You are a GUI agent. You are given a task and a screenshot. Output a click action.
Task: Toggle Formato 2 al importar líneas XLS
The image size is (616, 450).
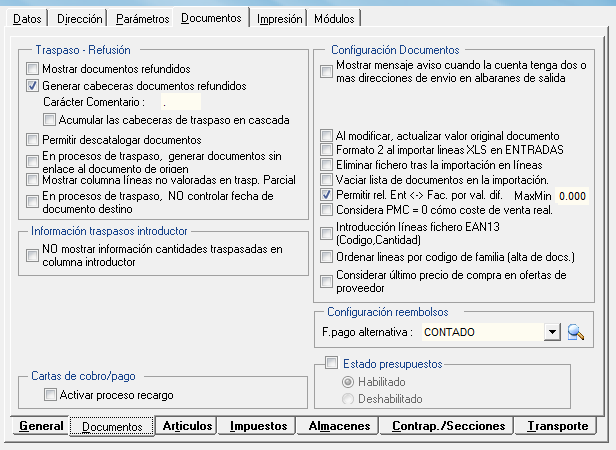(x=326, y=149)
